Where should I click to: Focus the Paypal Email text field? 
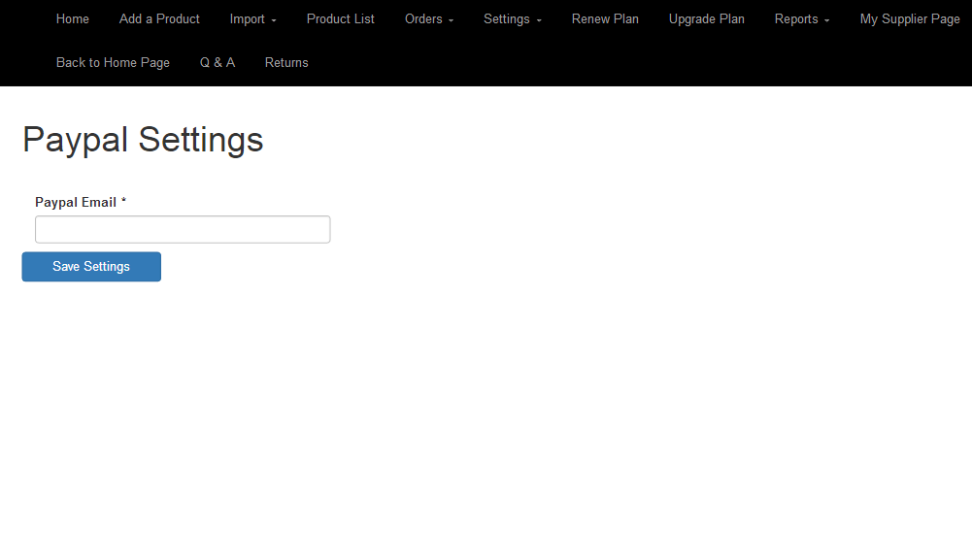tap(183, 229)
